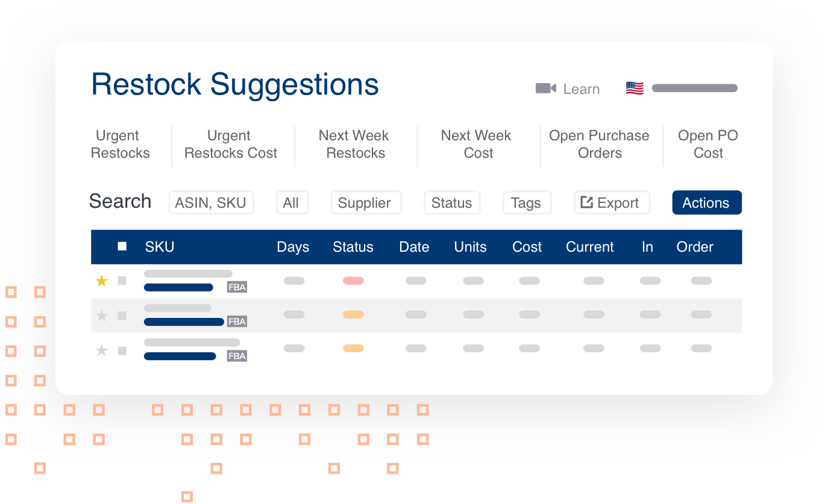Viewport: 828px width, 504px height.
Task: Click the video camera Learn icon
Action: pos(545,89)
